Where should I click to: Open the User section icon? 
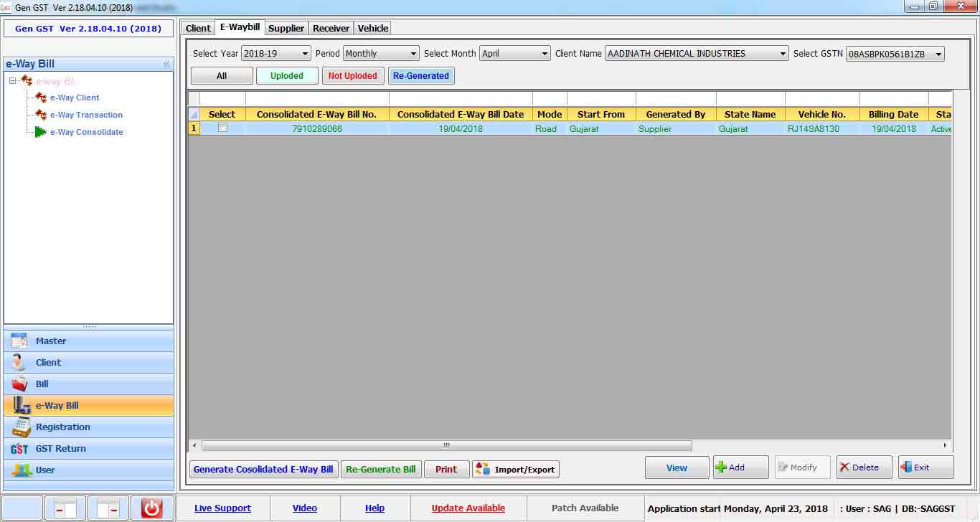[21, 470]
